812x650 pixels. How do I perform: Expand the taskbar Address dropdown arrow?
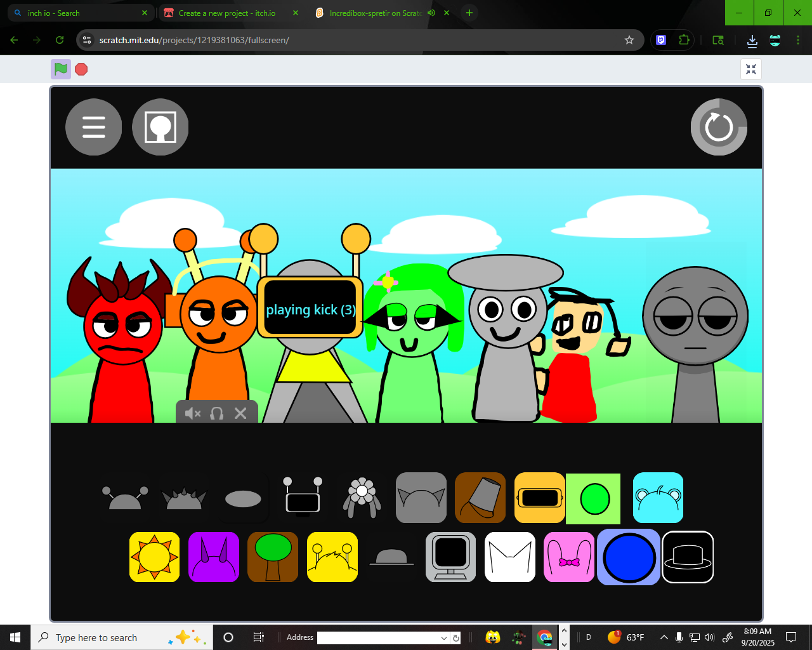[x=444, y=638]
